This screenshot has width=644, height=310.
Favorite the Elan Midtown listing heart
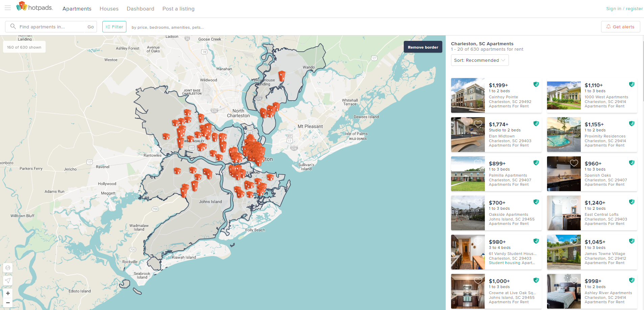tap(478, 124)
